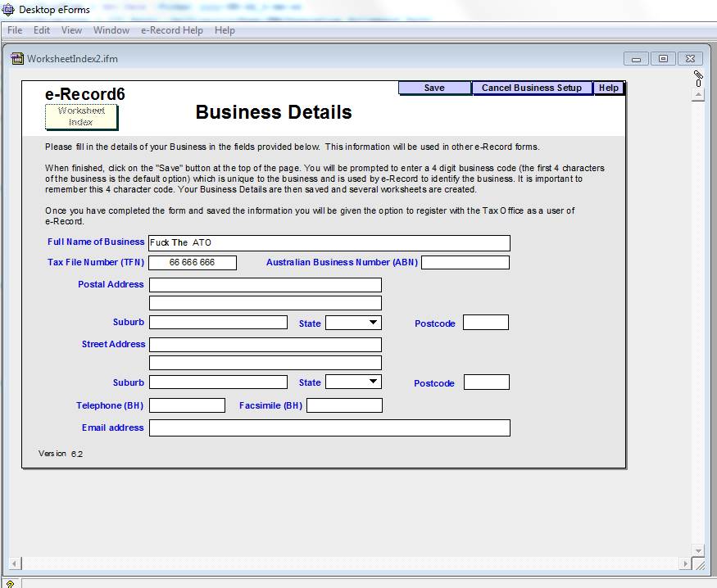The image size is (717, 588).
Task: Go to the Worksheet Index button
Action: (x=81, y=116)
